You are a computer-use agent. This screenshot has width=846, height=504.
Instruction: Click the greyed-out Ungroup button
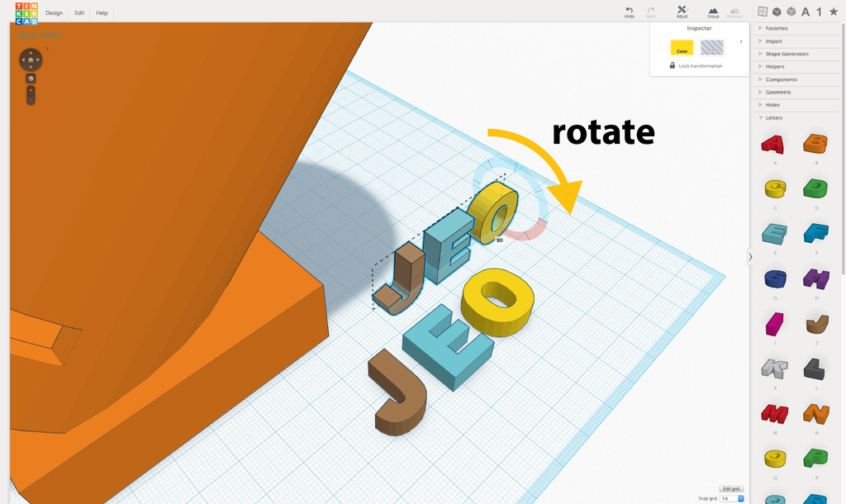[x=734, y=12]
